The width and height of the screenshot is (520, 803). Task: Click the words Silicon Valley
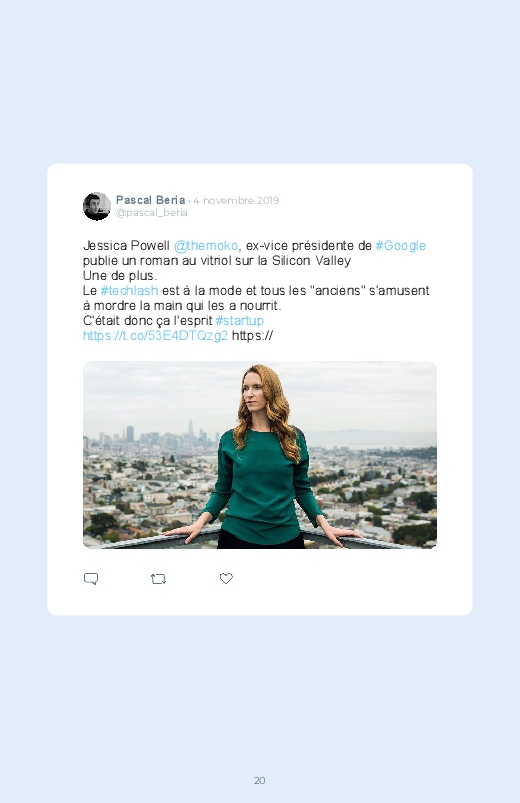(311, 261)
